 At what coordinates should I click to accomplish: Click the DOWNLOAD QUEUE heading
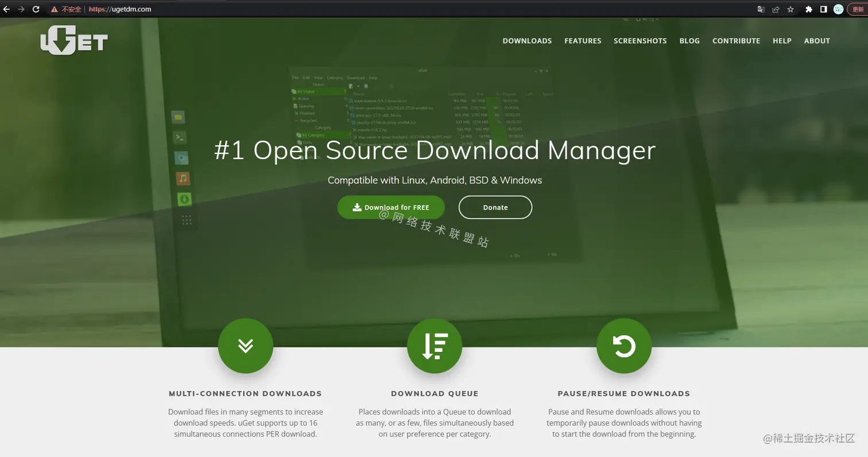pyautogui.click(x=435, y=394)
